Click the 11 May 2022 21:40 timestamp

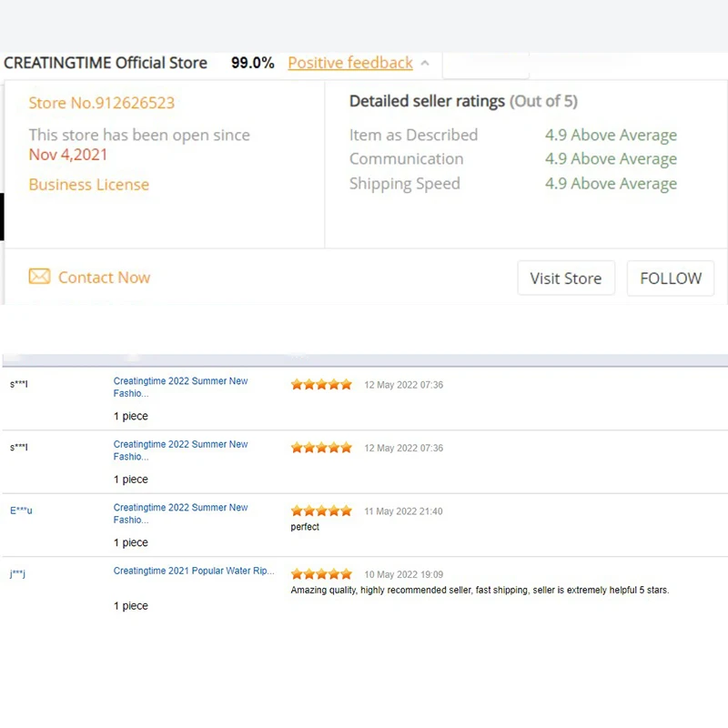[x=403, y=511]
